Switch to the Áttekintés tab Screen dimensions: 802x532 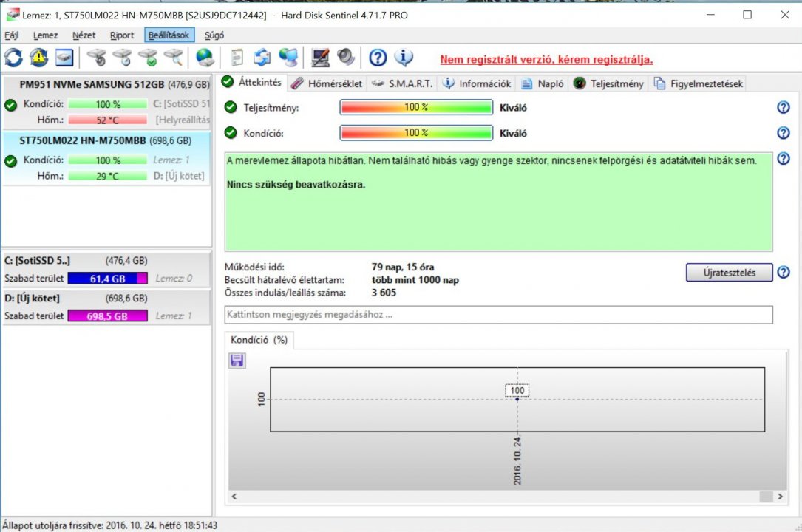click(253, 82)
